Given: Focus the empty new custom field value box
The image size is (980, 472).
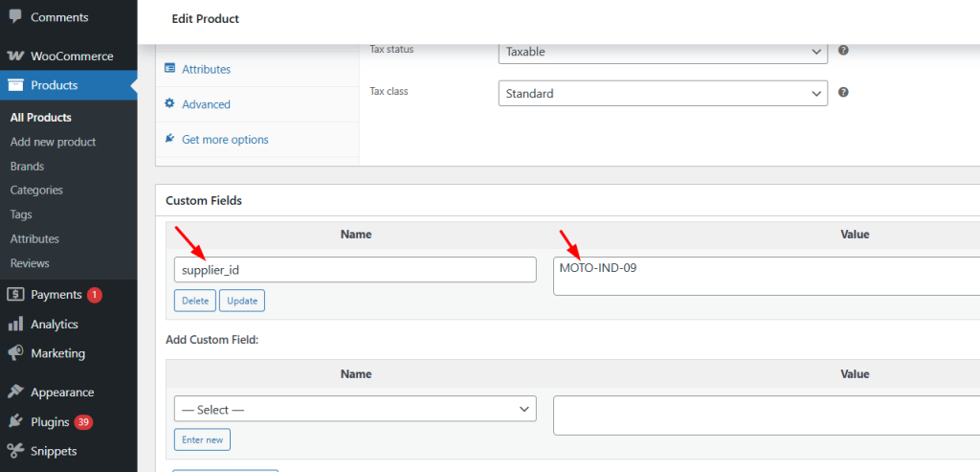Looking at the screenshot, I should [x=767, y=416].
